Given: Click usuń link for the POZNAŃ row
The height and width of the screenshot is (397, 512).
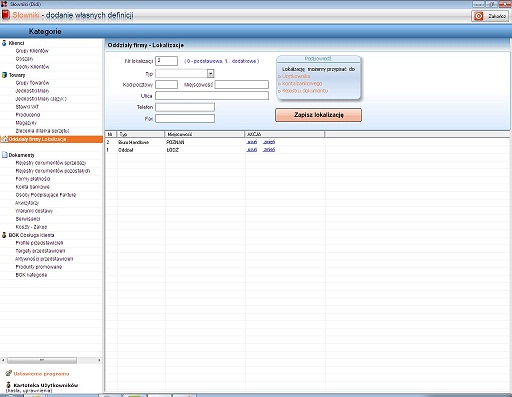Looking at the screenshot, I should coord(252,142).
